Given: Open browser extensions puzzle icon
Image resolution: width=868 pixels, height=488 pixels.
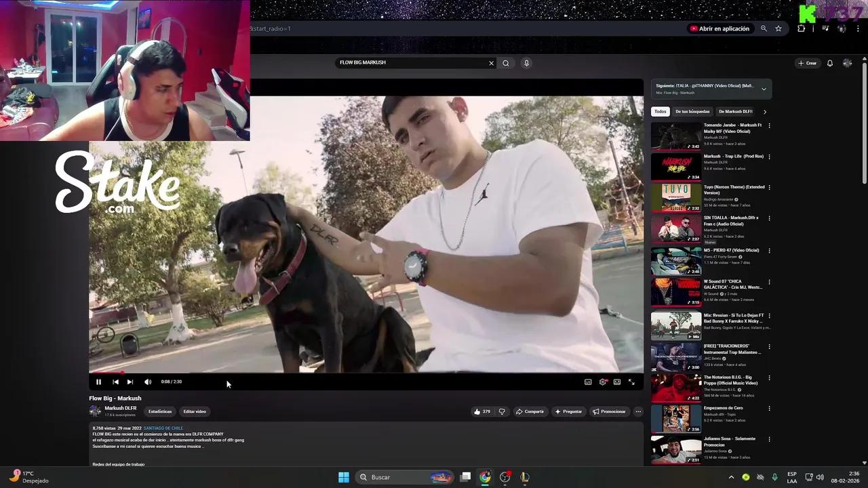Looking at the screenshot, I should click(802, 28).
